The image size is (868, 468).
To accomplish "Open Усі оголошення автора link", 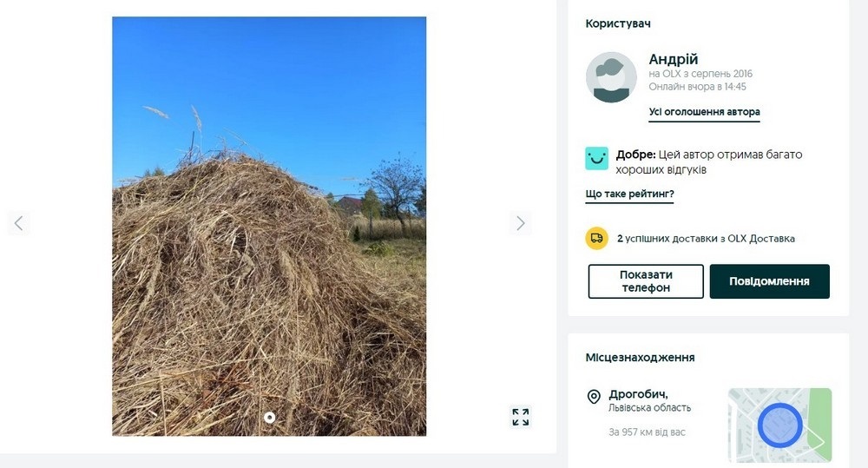I will tap(704, 112).
